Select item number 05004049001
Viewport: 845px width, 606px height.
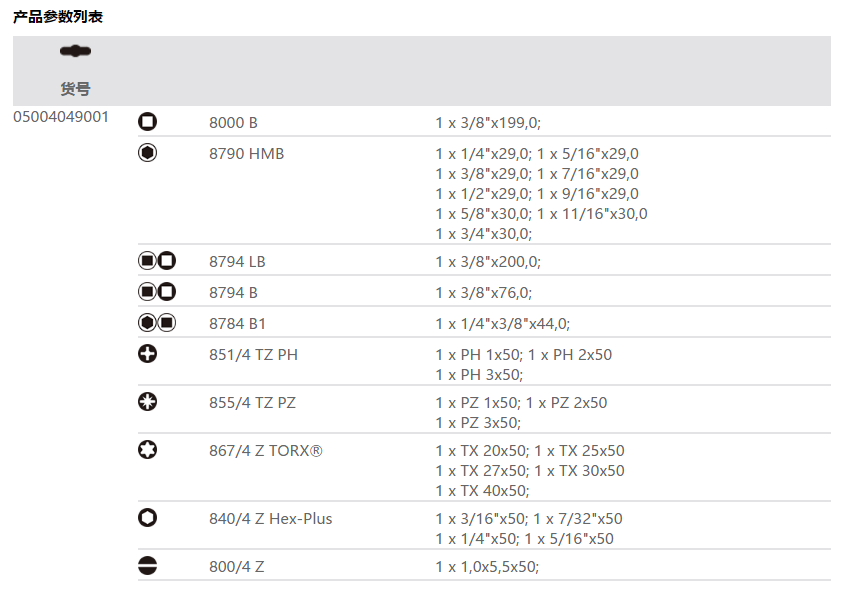coord(61,117)
